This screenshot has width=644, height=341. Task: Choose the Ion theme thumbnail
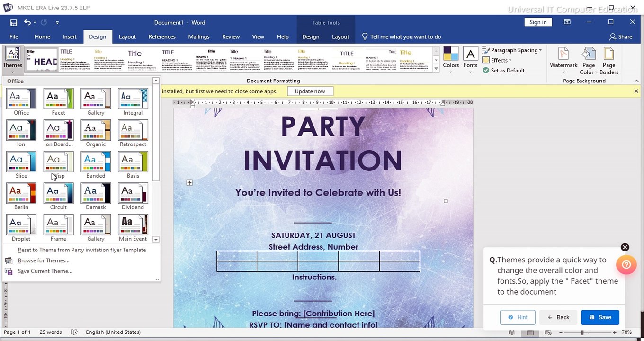tap(21, 131)
